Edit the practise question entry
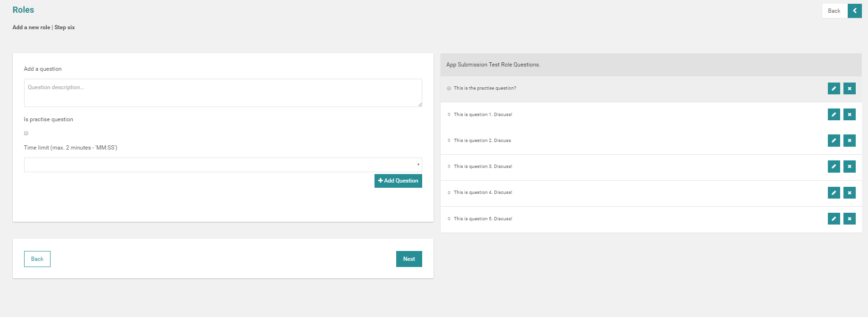 pyautogui.click(x=834, y=89)
